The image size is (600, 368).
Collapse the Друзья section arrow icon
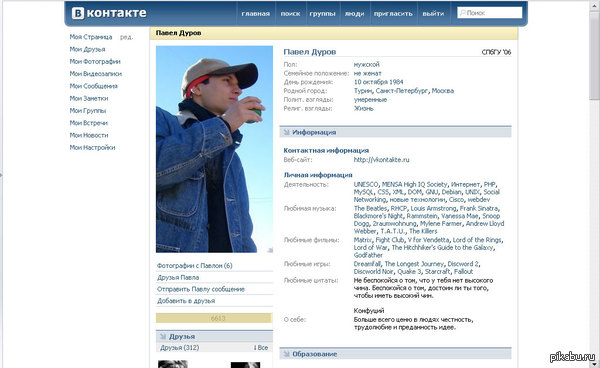coord(163,336)
